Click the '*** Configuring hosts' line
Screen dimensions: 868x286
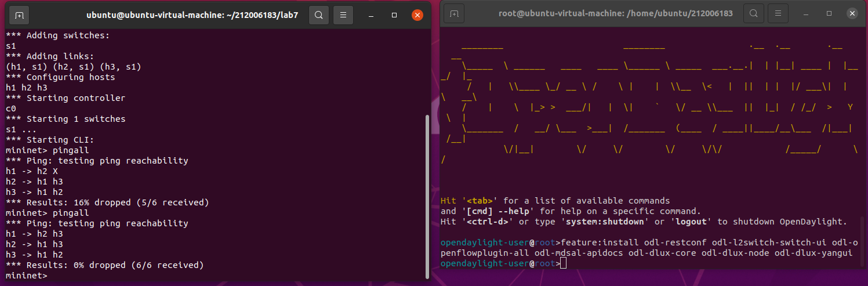pos(60,77)
